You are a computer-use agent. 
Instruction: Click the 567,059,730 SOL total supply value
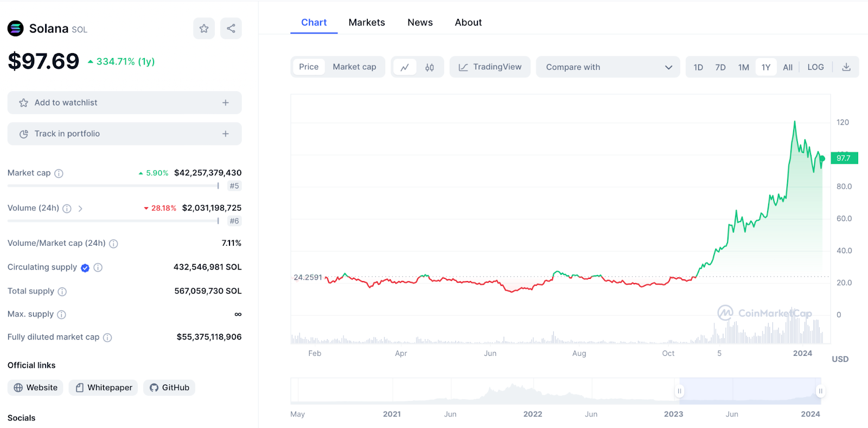(x=208, y=291)
